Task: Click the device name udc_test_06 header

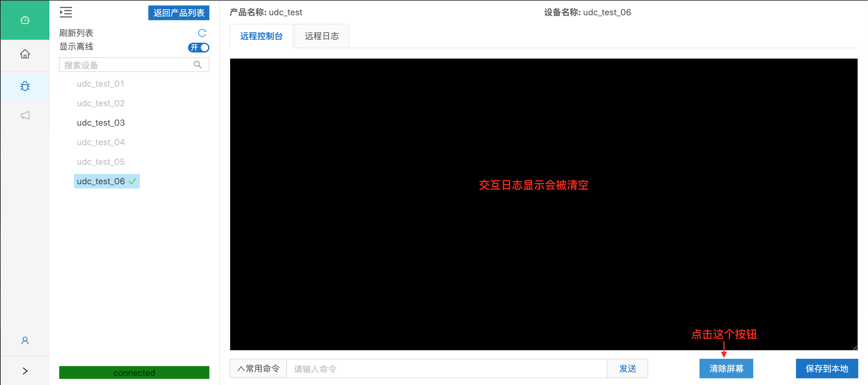Action: (x=607, y=13)
